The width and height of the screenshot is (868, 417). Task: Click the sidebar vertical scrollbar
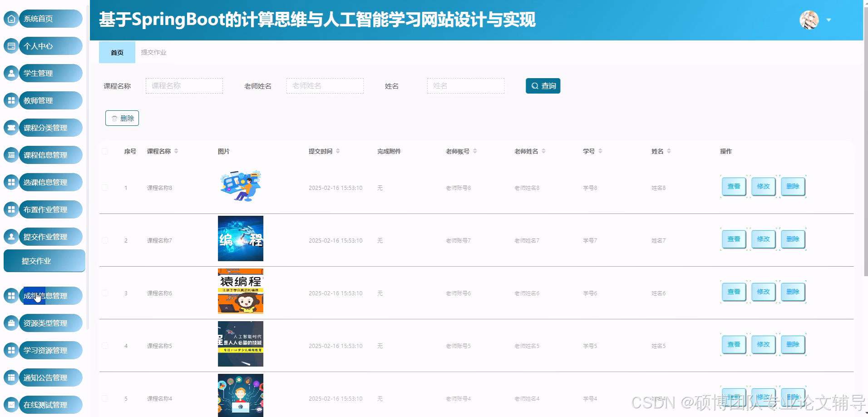click(x=87, y=168)
